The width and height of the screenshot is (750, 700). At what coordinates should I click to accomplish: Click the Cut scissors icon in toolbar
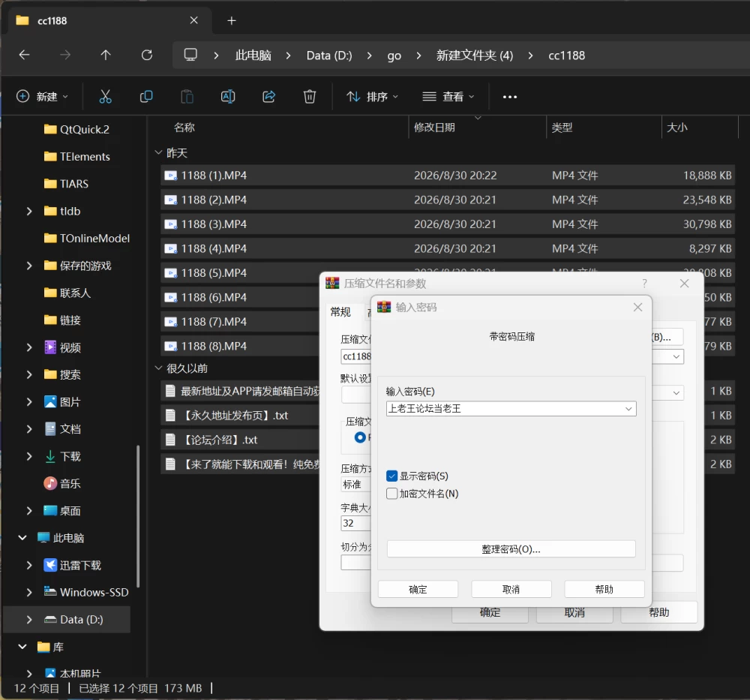click(x=105, y=97)
